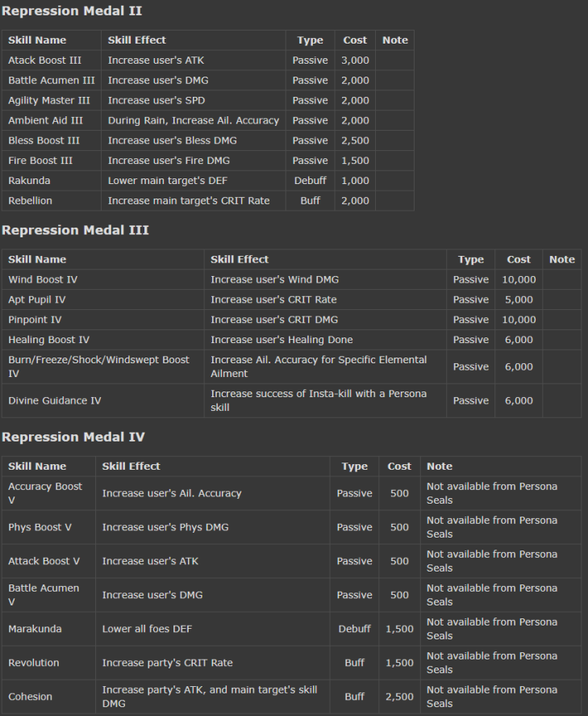Click the 1,500 cost of Marakunda
Viewport: 588px width, 716px height.
pos(399,629)
